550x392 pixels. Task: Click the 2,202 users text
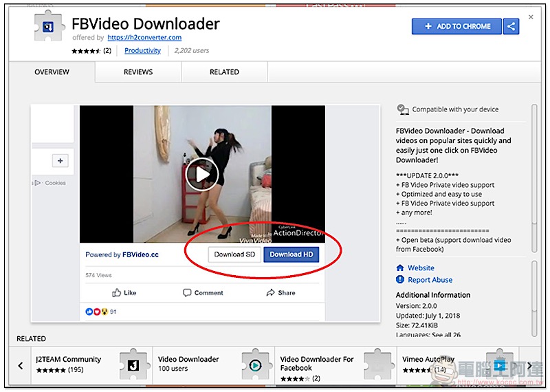click(x=192, y=50)
